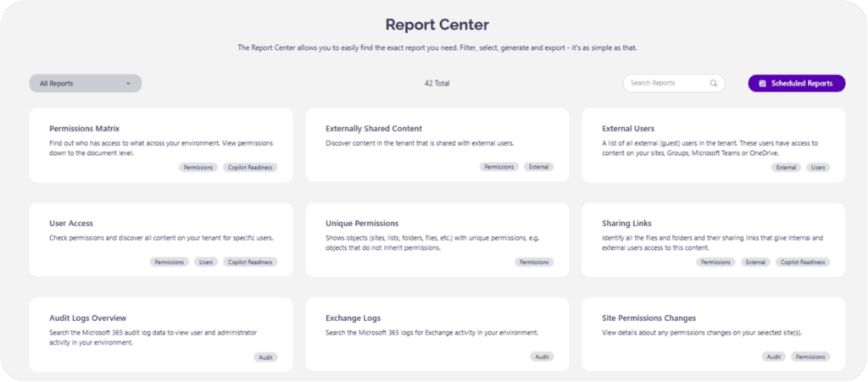Click the Report Center heading
Viewport: 868px width, 382px height.
point(437,25)
